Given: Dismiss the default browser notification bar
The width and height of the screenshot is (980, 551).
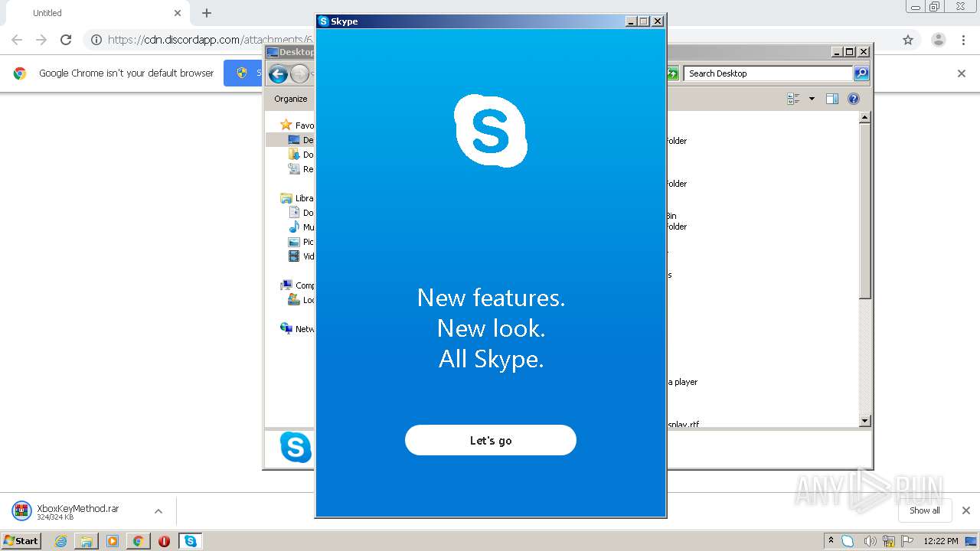Looking at the screenshot, I should pos(962,73).
